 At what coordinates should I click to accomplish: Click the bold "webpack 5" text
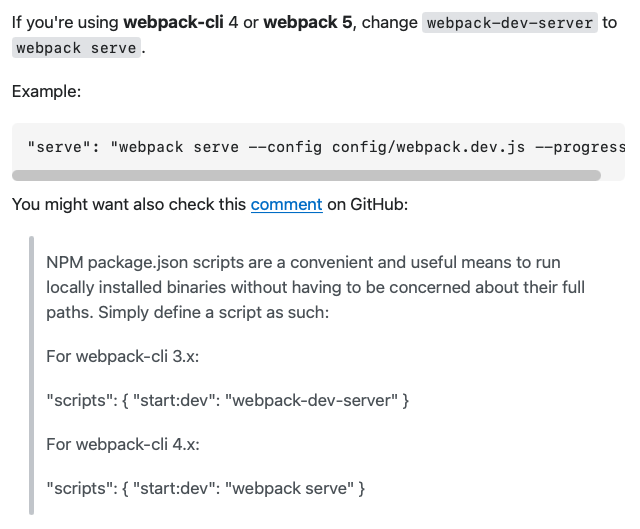click(x=307, y=22)
